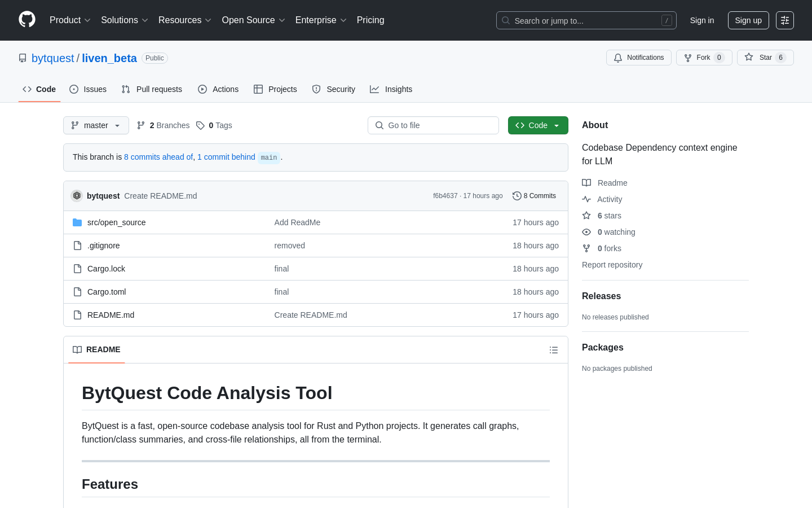The width and height of the screenshot is (812, 508).
Task: Open the liven_beta repository link
Action: click(x=109, y=58)
